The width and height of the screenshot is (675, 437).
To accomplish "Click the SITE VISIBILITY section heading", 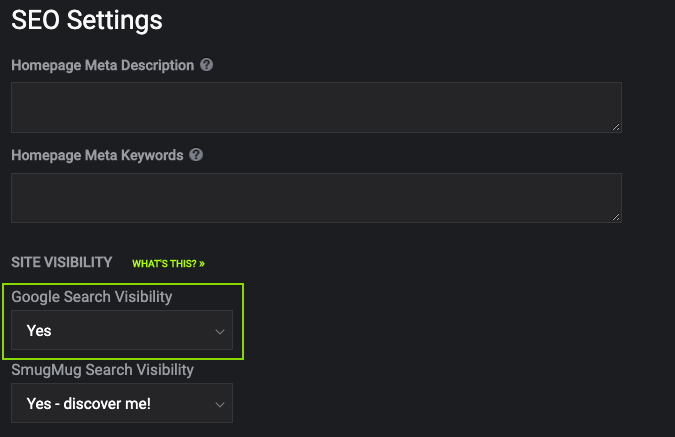I will point(62,262).
